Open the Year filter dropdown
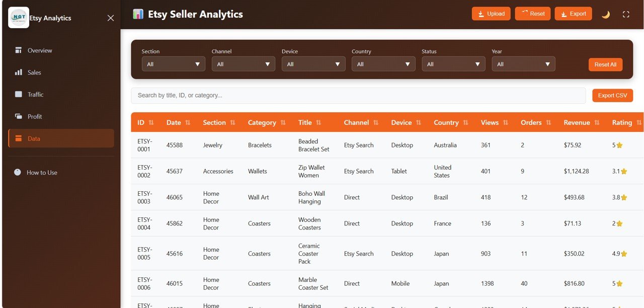 coord(523,64)
